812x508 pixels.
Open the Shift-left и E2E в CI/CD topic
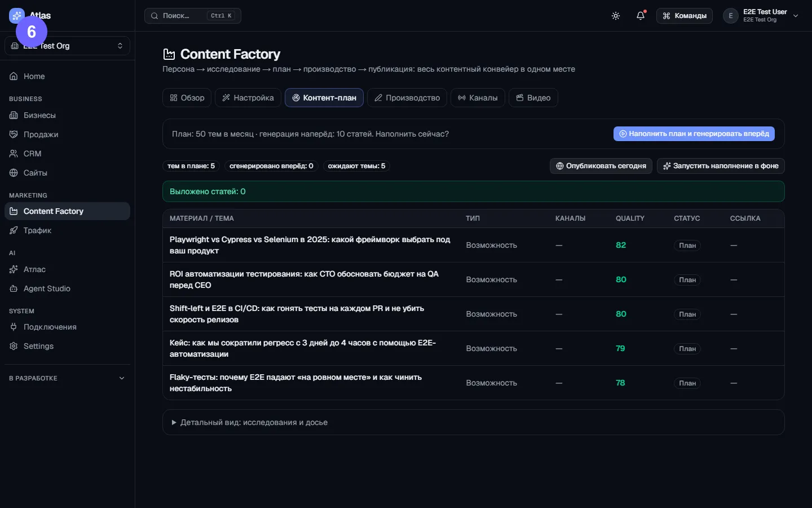pyautogui.click(x=297, y=314)
